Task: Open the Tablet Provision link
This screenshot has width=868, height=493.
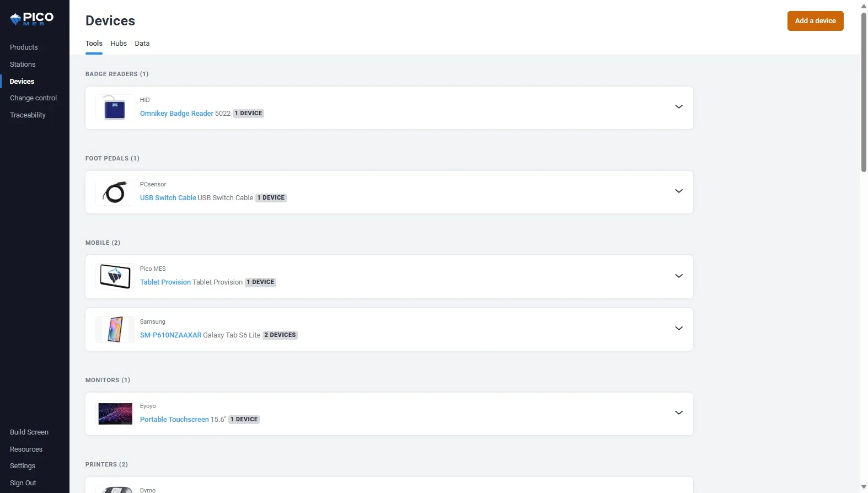Action: point(165,282)
